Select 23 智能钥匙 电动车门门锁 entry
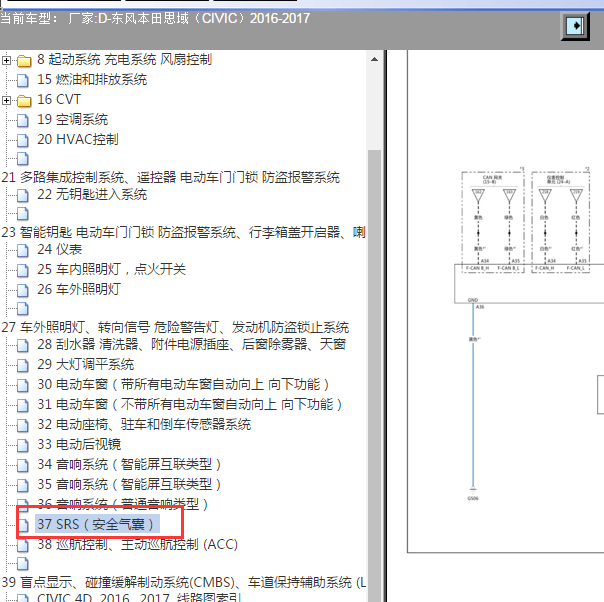 click(183, 233)
